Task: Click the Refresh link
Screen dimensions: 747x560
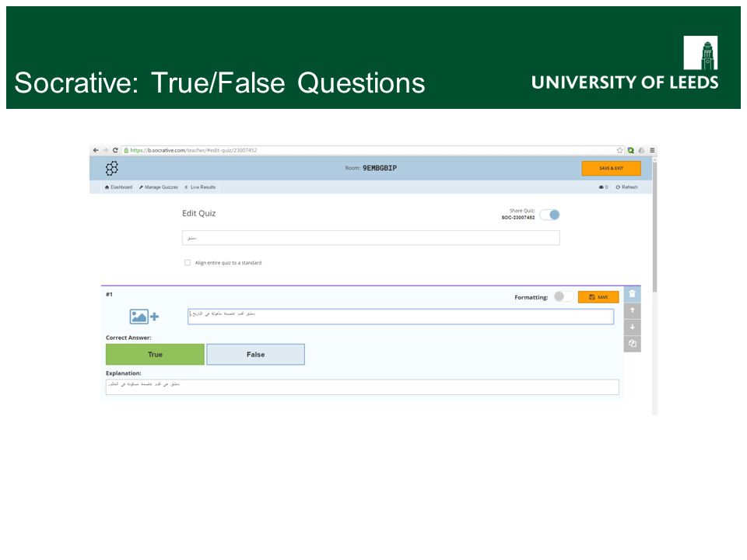Action: [626, 187]
